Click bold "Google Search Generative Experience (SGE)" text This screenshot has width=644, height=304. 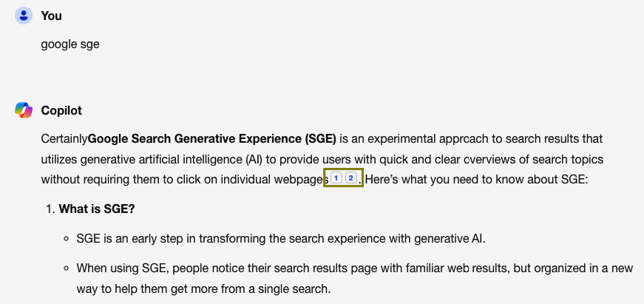click(212, 138)
